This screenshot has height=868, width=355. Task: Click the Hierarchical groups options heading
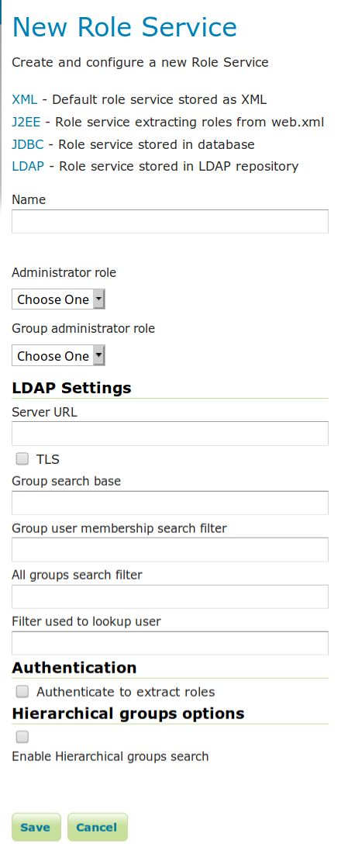click(128, 714)
